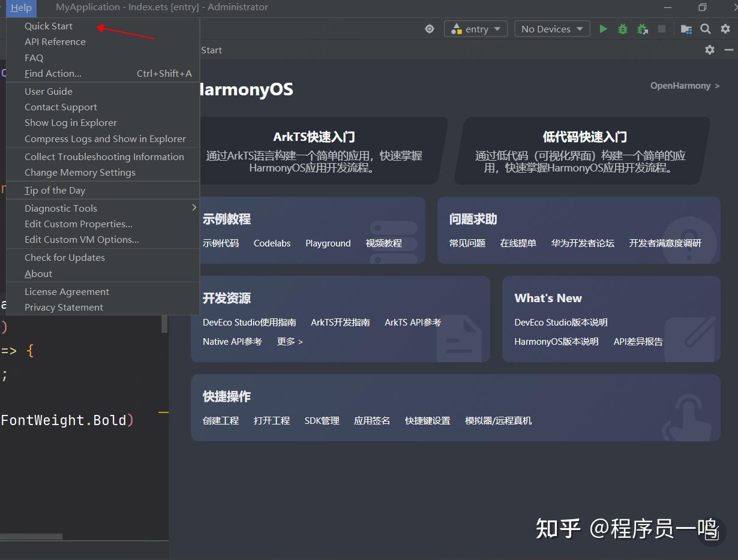Image resolution: width=738 pixels, height=560 pixels.
Task: Expand the Diagnostic Tools submenu
Action: tap(60, 208)
